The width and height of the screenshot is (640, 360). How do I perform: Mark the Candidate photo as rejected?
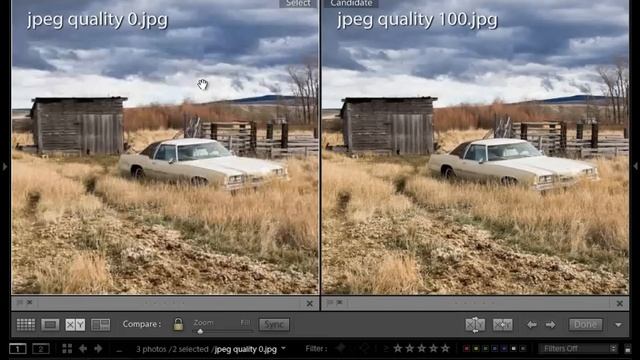(340, 302)
